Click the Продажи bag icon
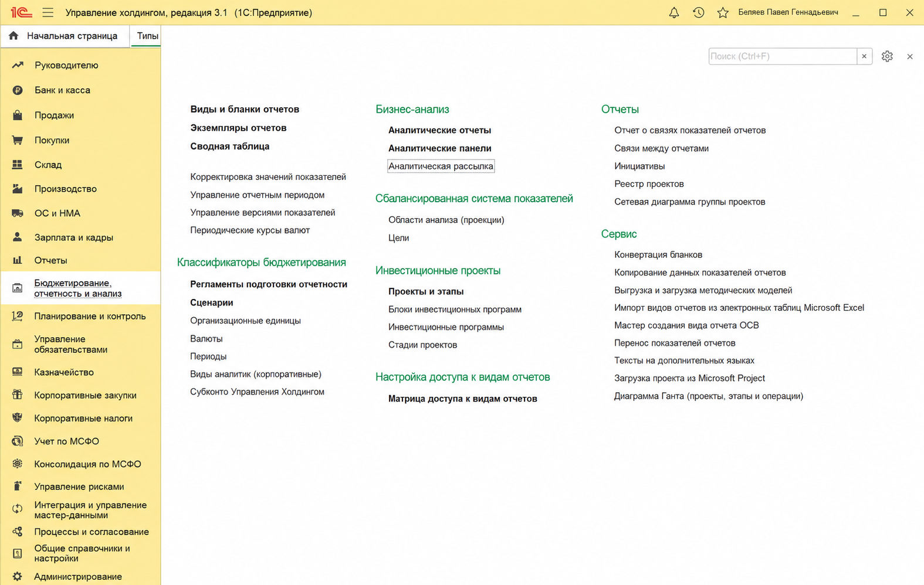Screen dimensions: 924x585 click(18, 115)
